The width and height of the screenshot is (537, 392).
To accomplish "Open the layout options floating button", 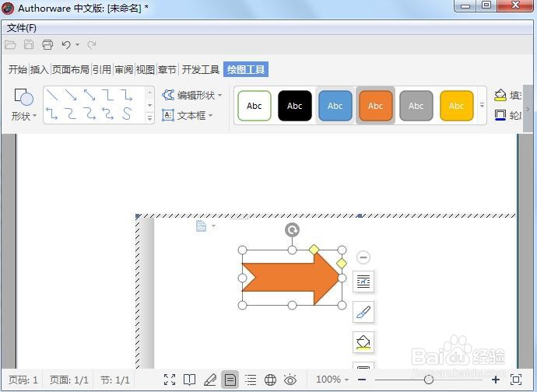I will (x=363, y=282).
